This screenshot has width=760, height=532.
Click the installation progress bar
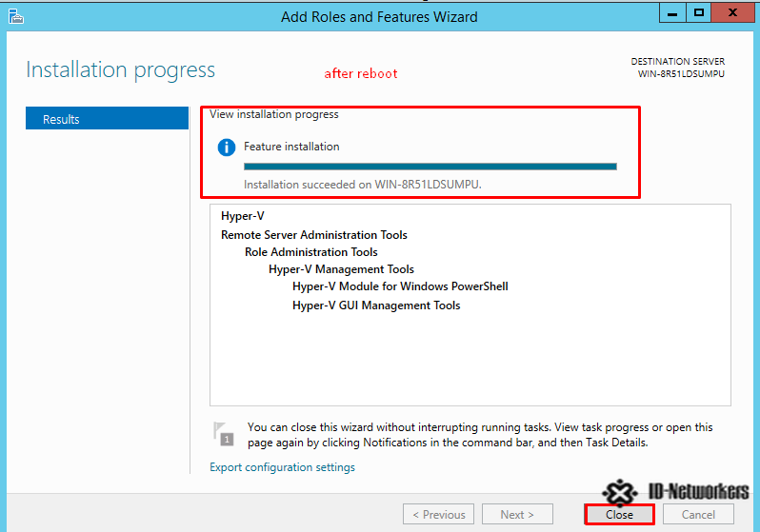pyautogui.click(x=430, y=167)
